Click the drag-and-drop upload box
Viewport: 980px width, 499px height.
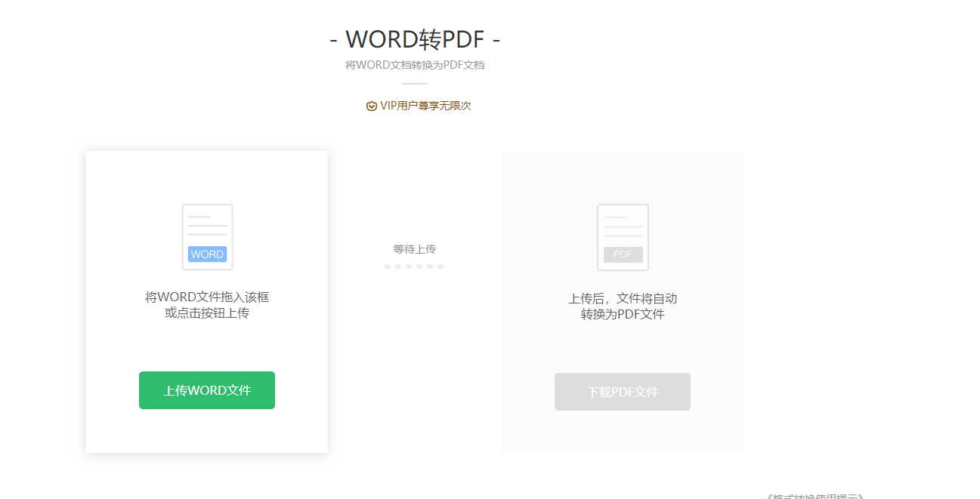(x=206, y=300)
